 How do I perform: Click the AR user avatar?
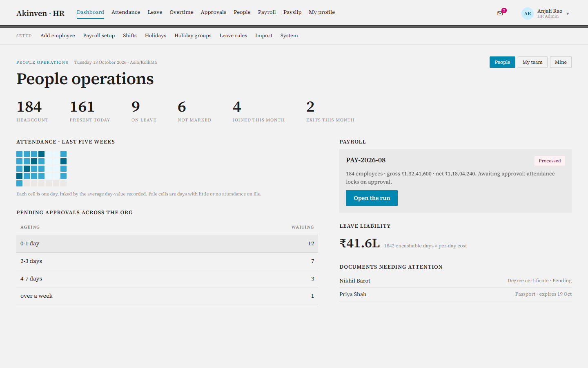(528, 13)
